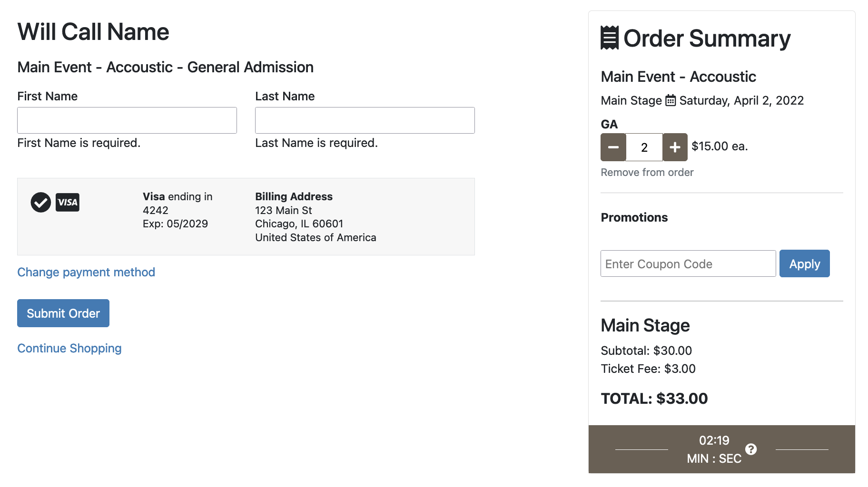Click the Enter Coupon Code field

688,263
